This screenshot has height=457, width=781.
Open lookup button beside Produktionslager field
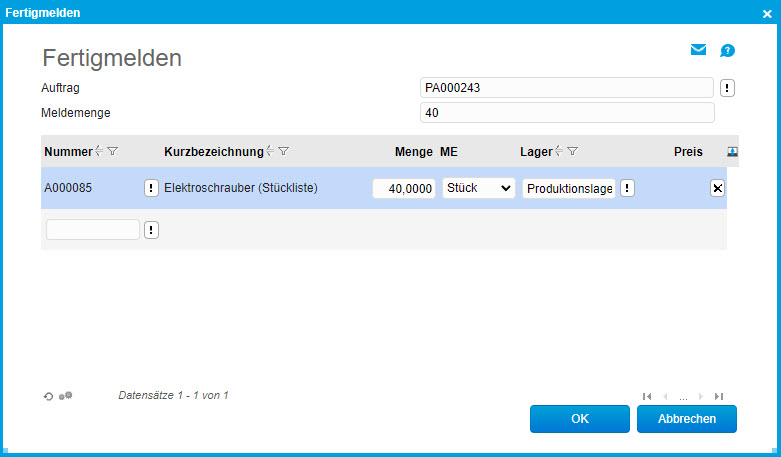pos(627,188)
